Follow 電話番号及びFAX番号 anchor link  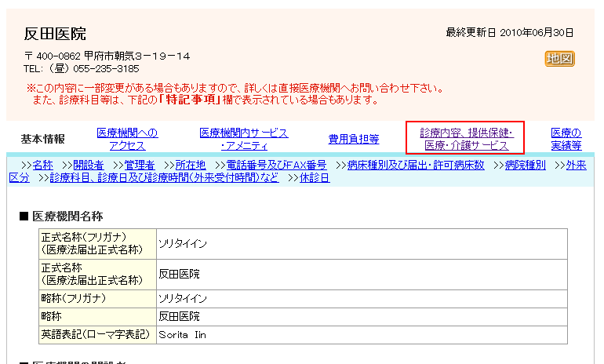click(277, 166)
